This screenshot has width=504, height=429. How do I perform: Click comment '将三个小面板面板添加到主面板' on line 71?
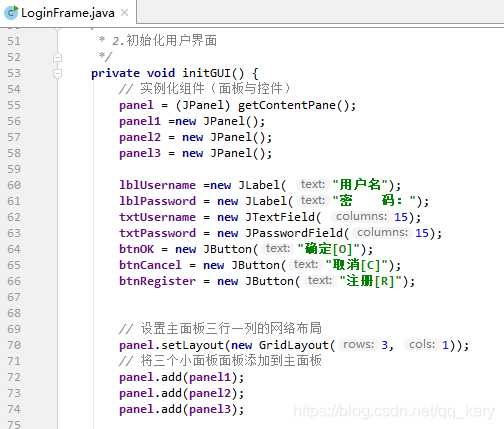[231, 361]
